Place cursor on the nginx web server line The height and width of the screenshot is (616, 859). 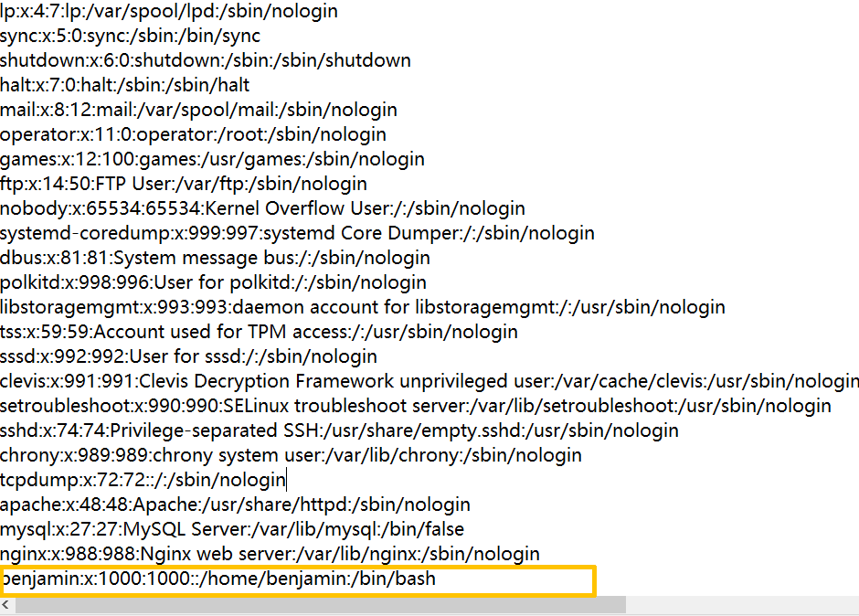coord(270,554)
